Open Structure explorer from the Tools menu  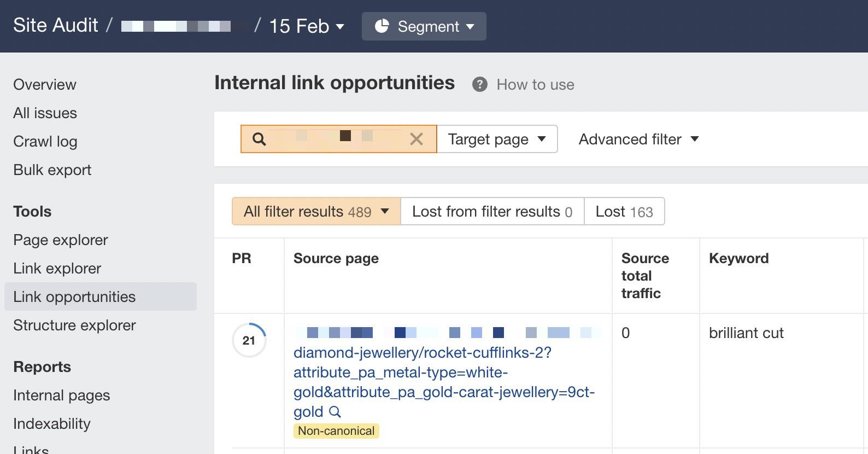[x=74, y=325]
